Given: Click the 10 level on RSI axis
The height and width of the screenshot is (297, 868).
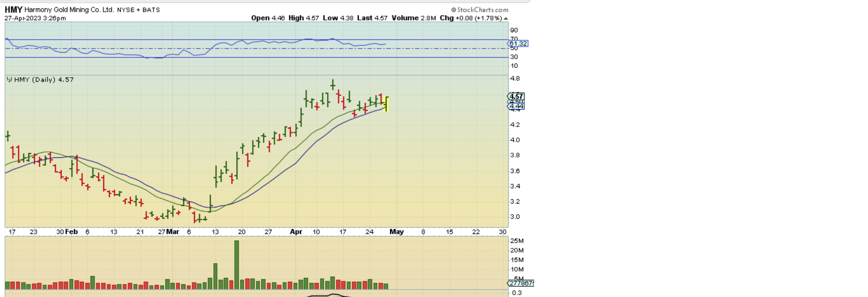Looking at the screenshot, I should pyautogui.click(x=514, y=66).
